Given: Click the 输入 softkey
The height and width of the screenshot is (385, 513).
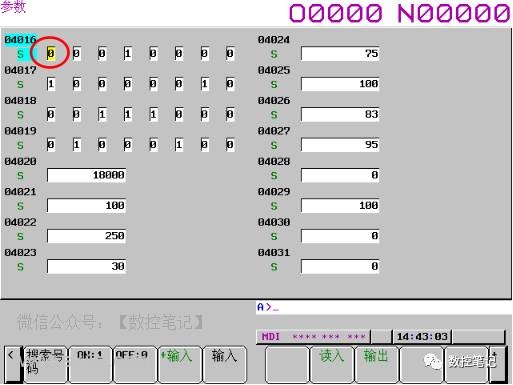Looking at the screenshot, I should pos(225,364).
